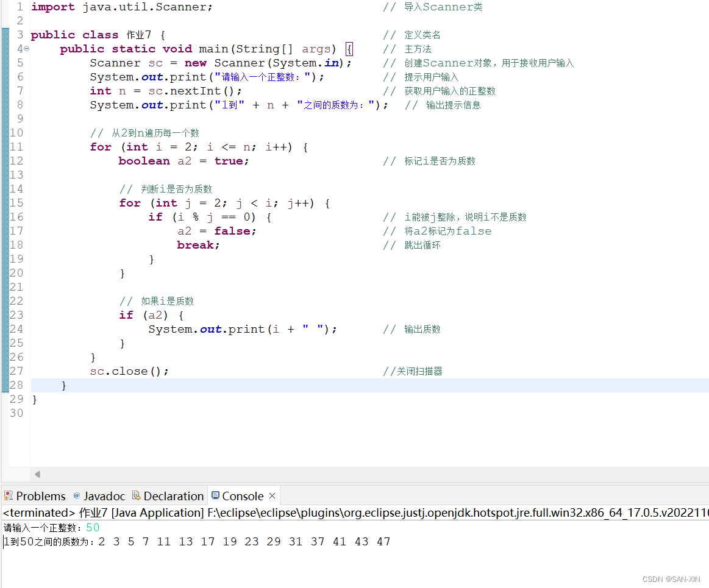
Task: Click the user input value 50 in console
Action: [x=92, y=526]
